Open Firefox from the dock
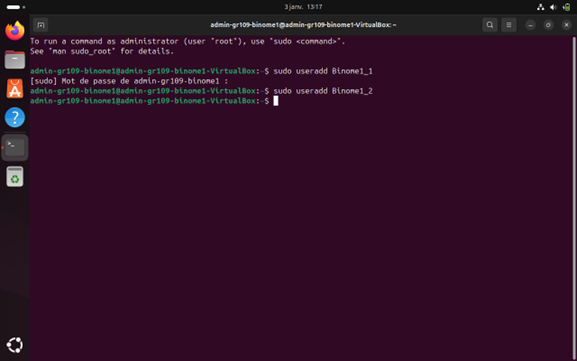Viewport: 577px width, 361px height. 15,31
